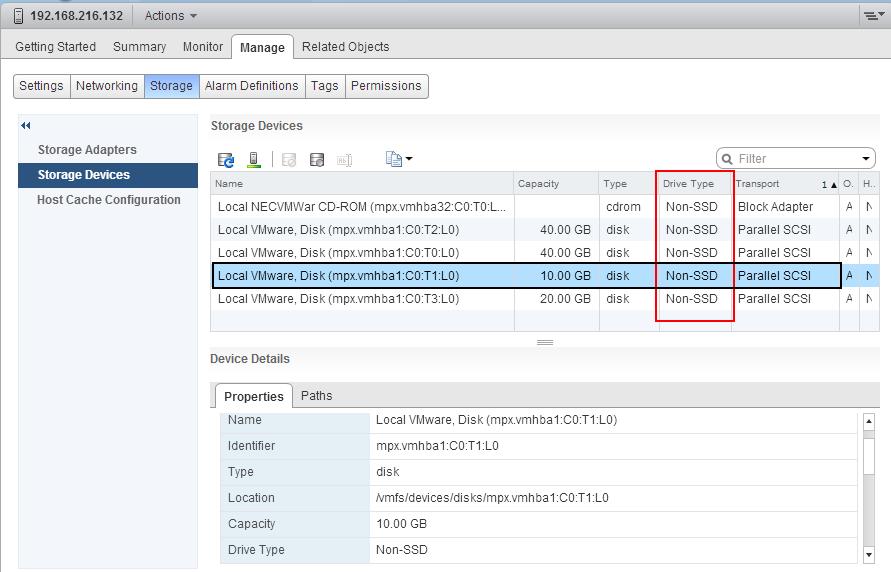Sort by the Name column header
Viewport: 891px width, 572px height.
pos(362,183)
